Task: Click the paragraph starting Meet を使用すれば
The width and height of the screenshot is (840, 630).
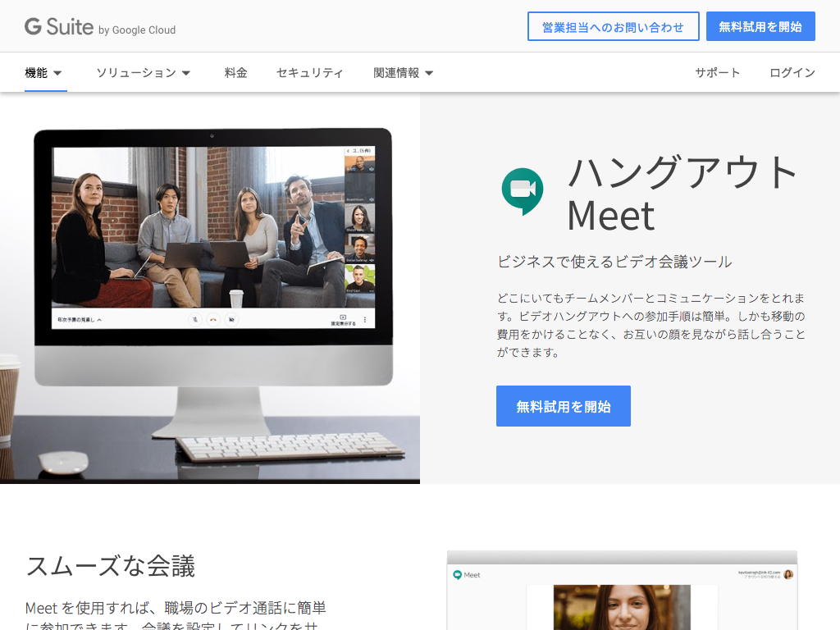Action: (x=176, y=616)
